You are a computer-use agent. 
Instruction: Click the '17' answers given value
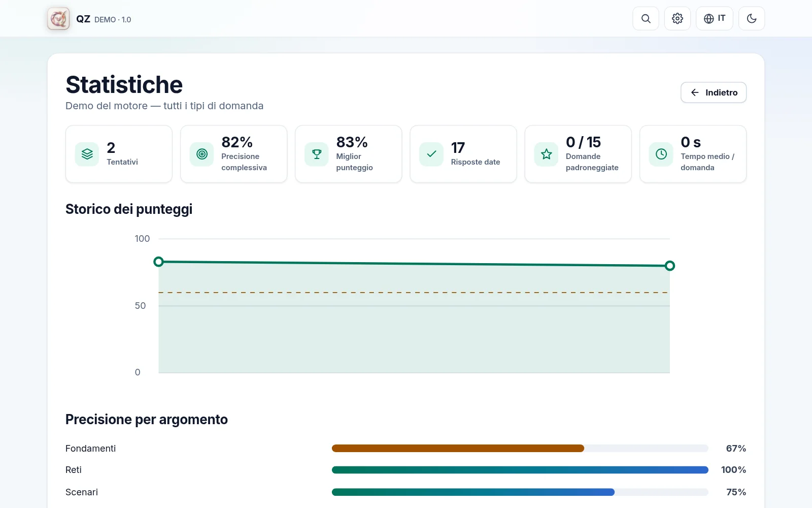point(458,148)
